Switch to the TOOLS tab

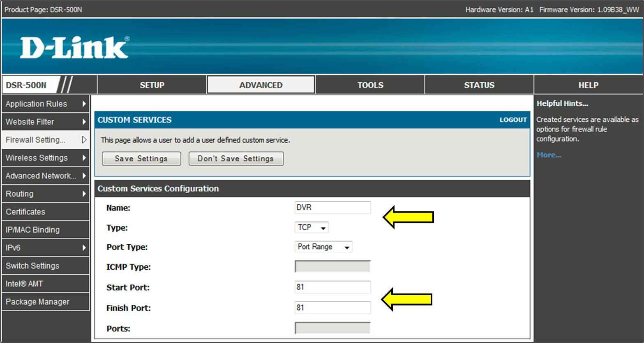(x=370, y=85)
